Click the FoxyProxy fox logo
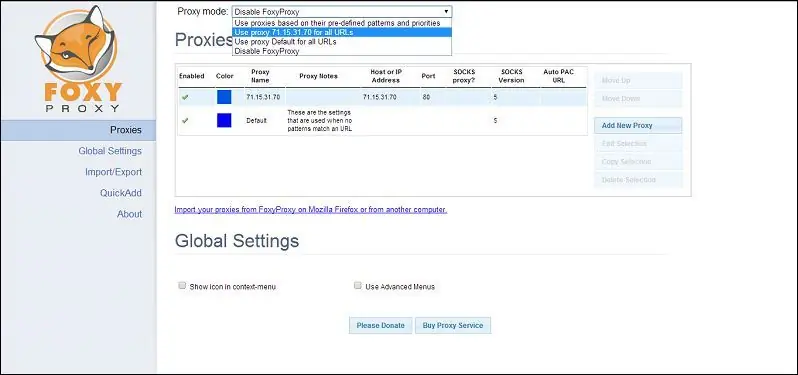798x375 pixels. point(77,60)
